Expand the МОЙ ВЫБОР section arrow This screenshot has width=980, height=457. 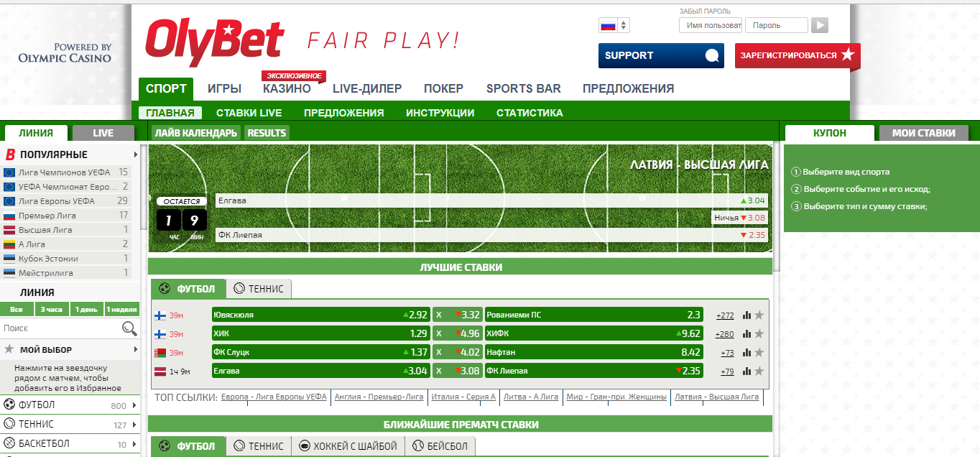135,350
